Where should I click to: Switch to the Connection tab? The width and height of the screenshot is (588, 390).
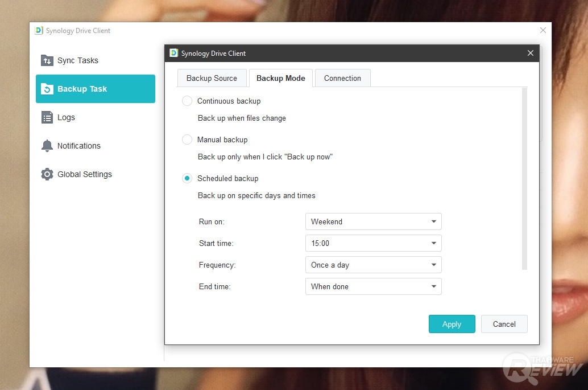click(x=342, y=78)
